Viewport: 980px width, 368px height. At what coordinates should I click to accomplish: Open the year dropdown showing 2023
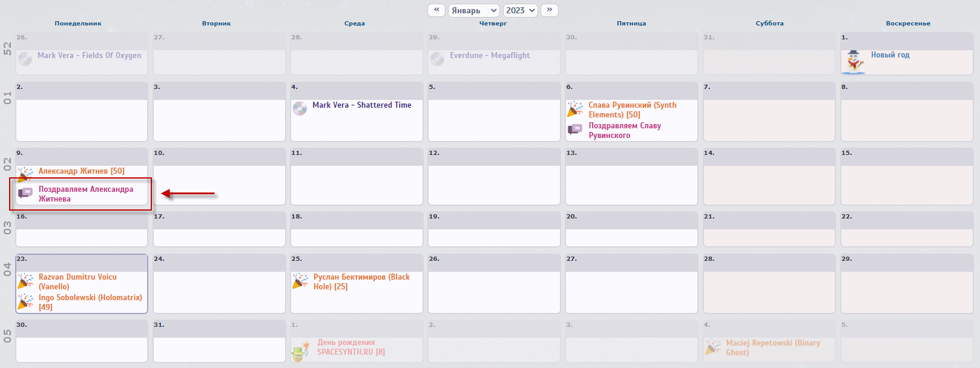point(521,10)
